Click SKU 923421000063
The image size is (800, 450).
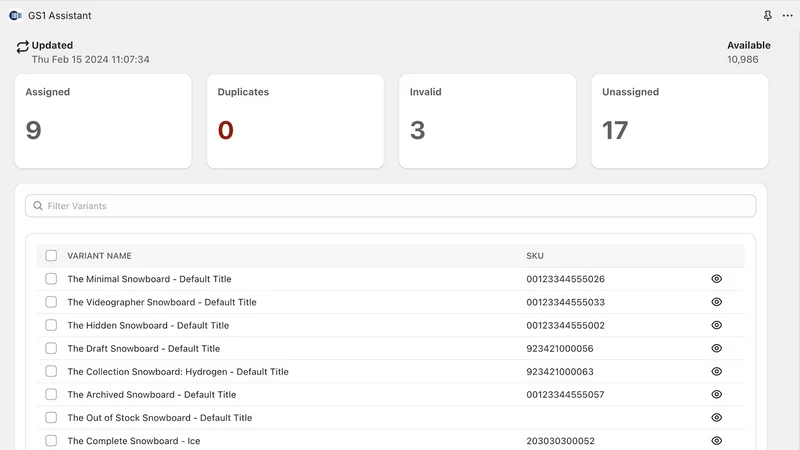pyautogui.click(x=560, y=371)
